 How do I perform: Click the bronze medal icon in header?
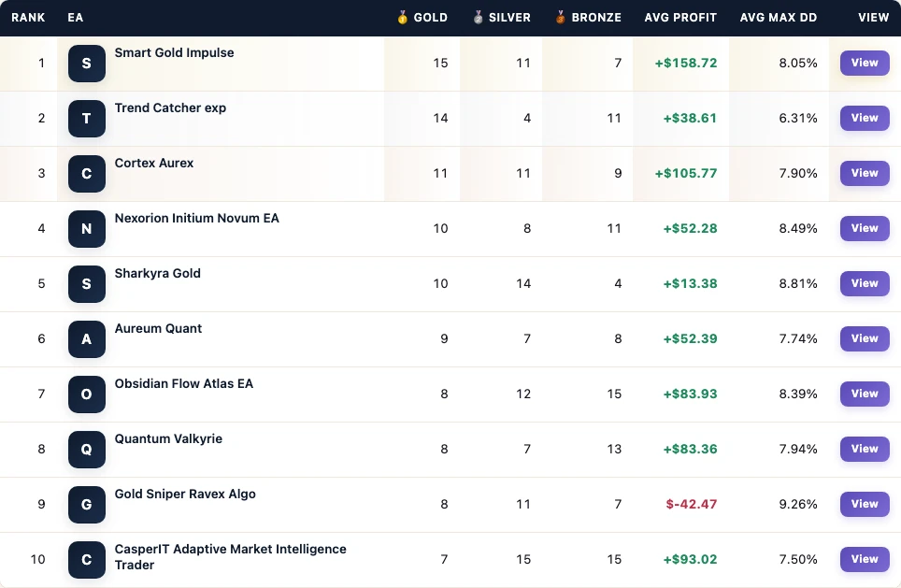[x=560, y=17]
